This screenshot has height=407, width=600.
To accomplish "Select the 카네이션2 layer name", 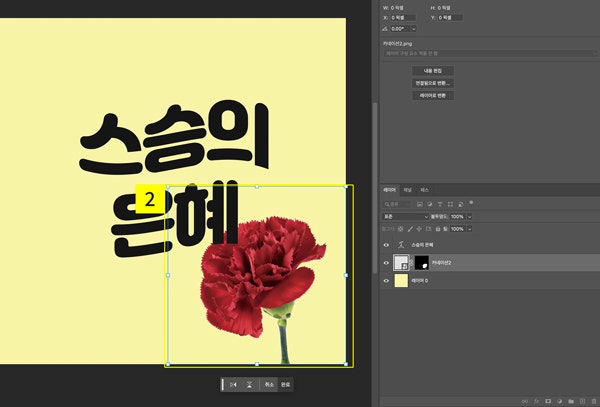I will coord(441,263).
